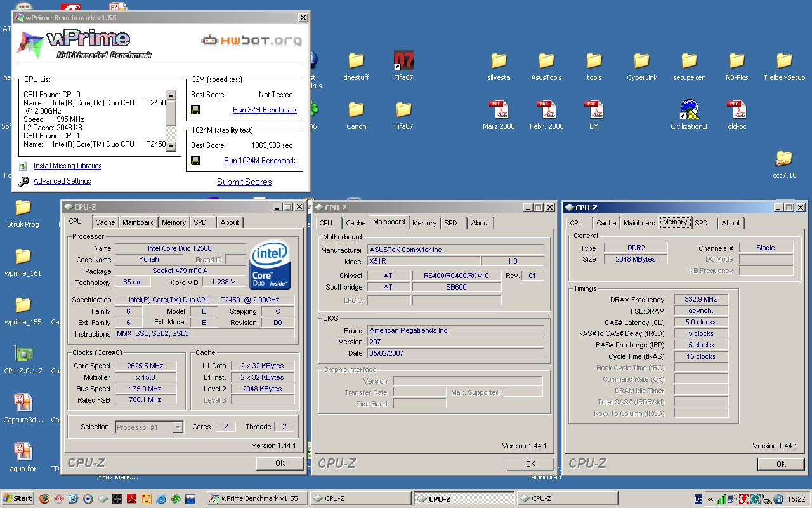Viewport: 812px width, 508px height.
Task: Click the Submit Scores link
Action: 244,182
